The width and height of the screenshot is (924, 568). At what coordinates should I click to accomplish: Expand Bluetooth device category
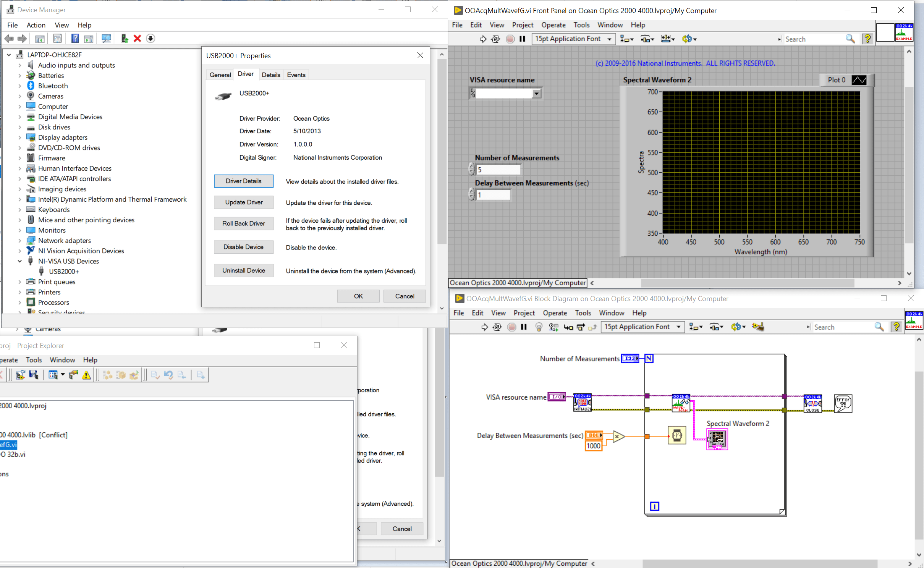tap(19, 86)
